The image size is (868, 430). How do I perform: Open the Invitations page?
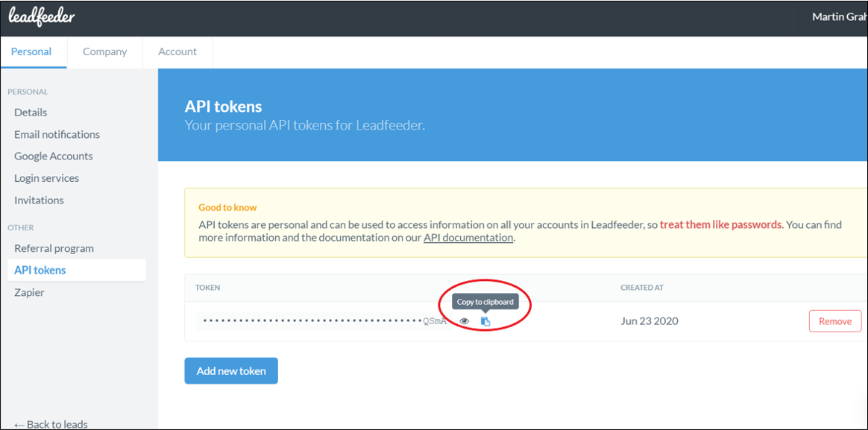click(38, 200)
